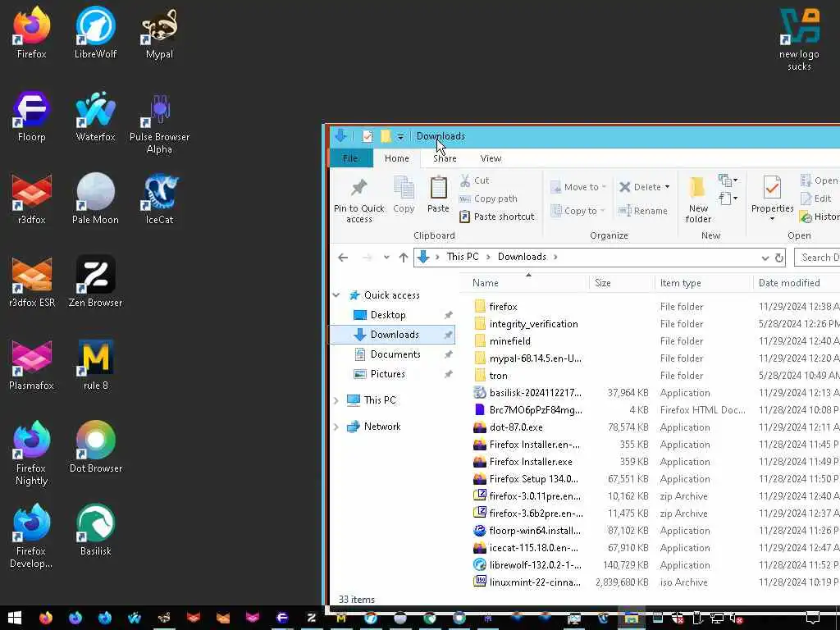Select the Pulse Browser Alpha icon
Screen dimensions: 840x630
pyautogui.click(x=159, y=122)
